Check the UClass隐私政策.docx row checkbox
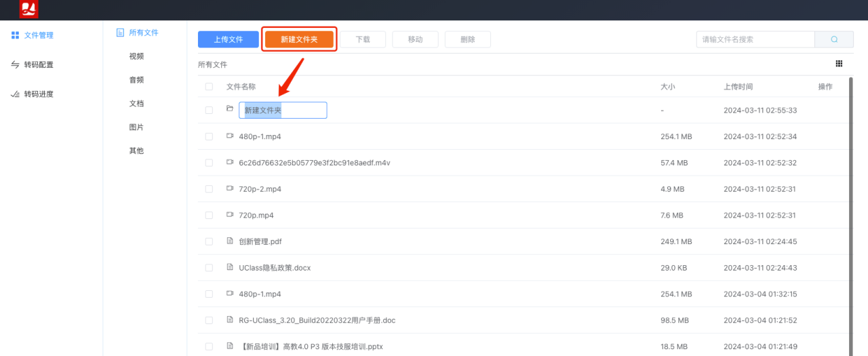This screenshot has width=868, height=356. 209,268
